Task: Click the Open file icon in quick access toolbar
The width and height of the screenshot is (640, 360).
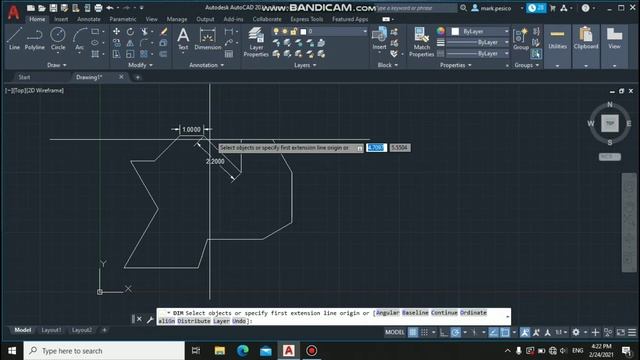Action: click(x=42, y=8)
